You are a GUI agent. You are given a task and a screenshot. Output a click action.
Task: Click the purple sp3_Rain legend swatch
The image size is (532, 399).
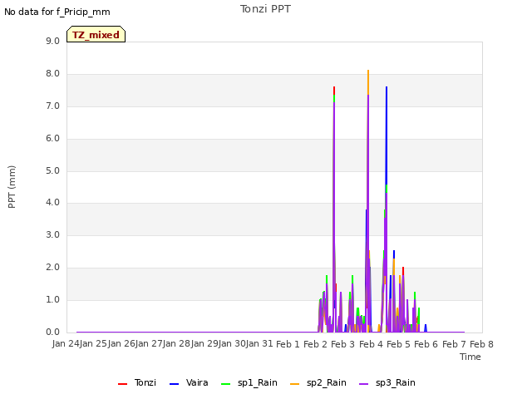363,384
